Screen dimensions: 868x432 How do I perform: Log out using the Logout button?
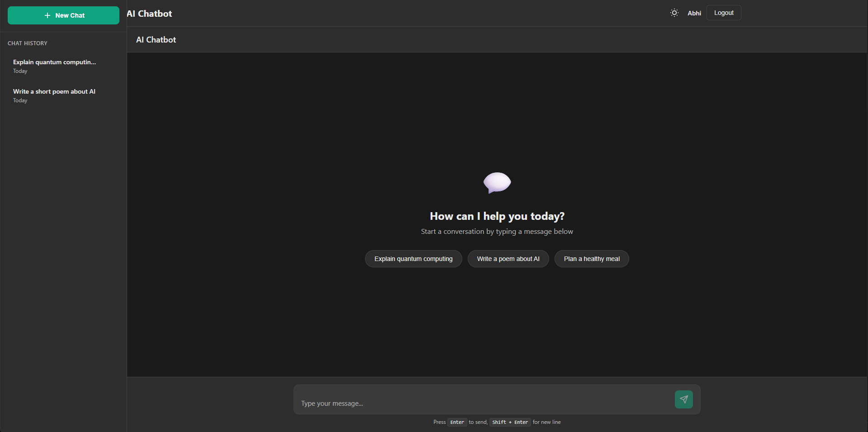[x=723, y=13]
